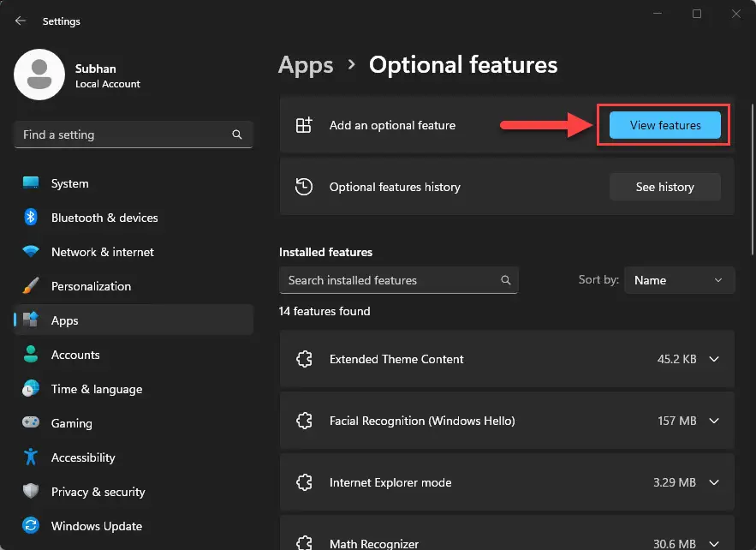Click the magnifier icon in Find a setting
Viewport: 756px width, 550px height.
point(237,135)
